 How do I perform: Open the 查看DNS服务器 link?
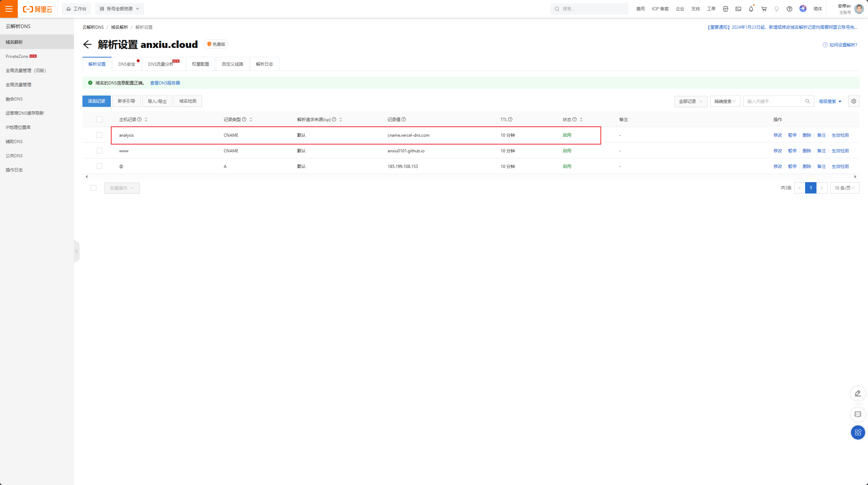click(x=165, y=83)
